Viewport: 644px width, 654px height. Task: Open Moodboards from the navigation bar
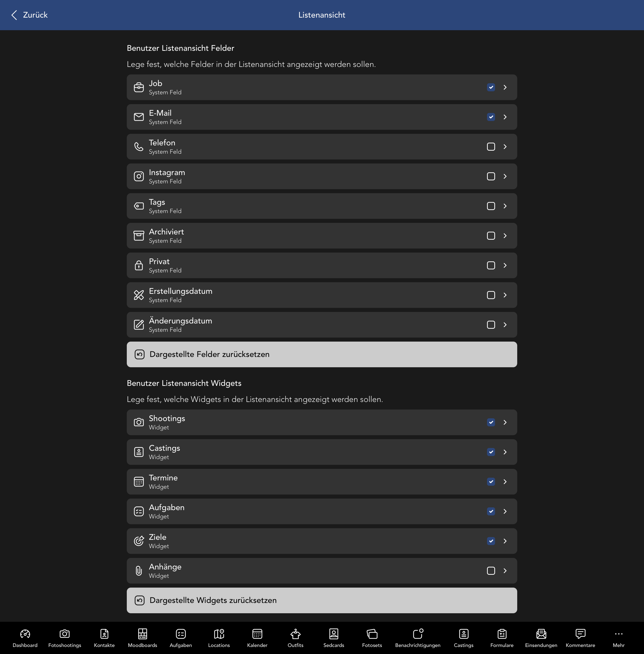click(x=142, y=634)
